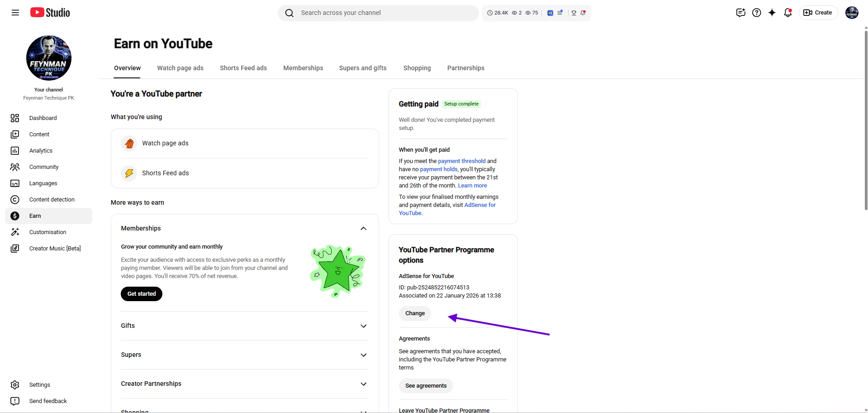868x413 pixels.
Task: Open Analytics in the sidebar
Action: point(48,151)
